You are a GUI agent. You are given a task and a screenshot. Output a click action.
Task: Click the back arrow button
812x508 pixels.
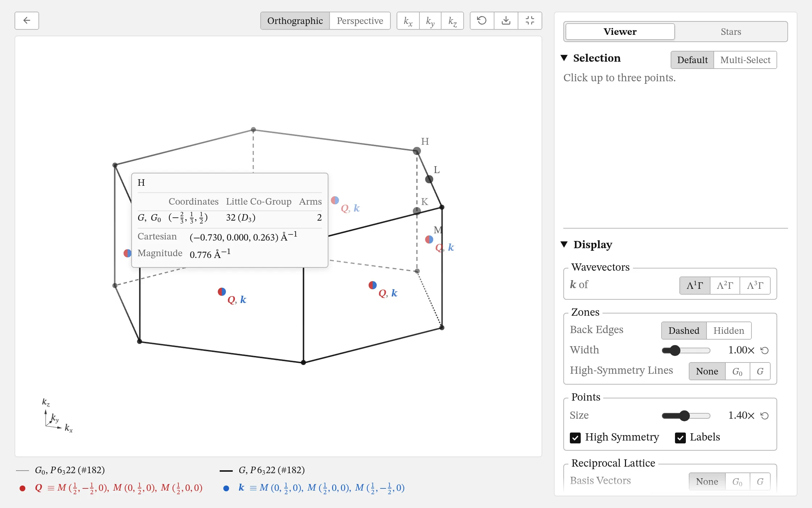point(27,21)
